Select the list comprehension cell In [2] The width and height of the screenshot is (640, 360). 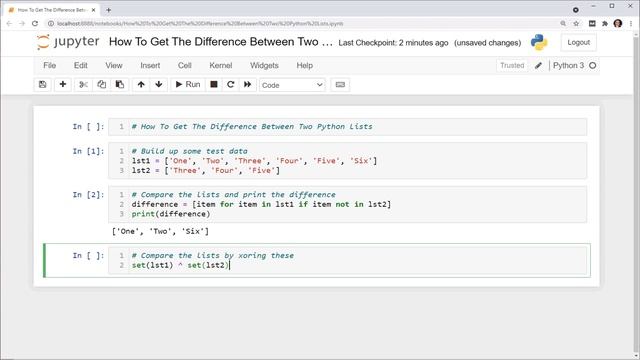(347, 204)
